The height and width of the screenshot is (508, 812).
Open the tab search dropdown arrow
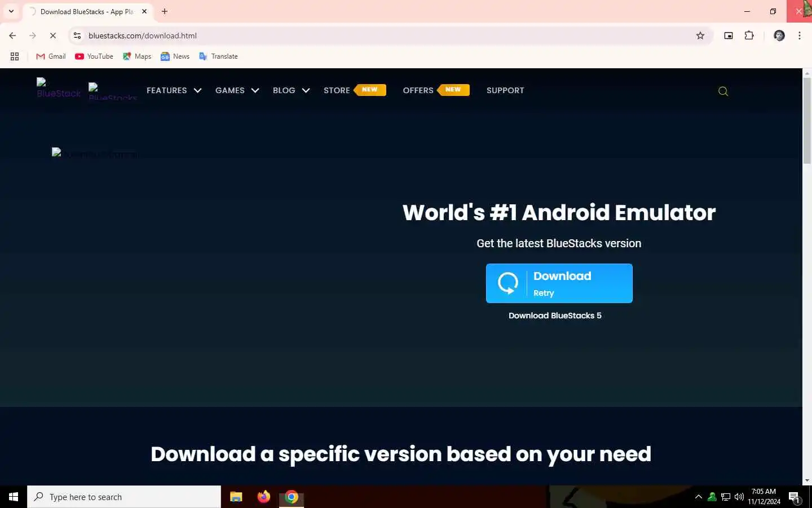11,11
